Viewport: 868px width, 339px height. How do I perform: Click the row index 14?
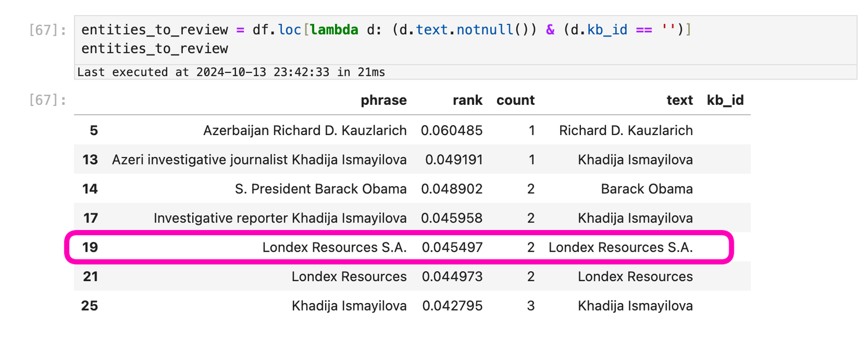[90, 188]
